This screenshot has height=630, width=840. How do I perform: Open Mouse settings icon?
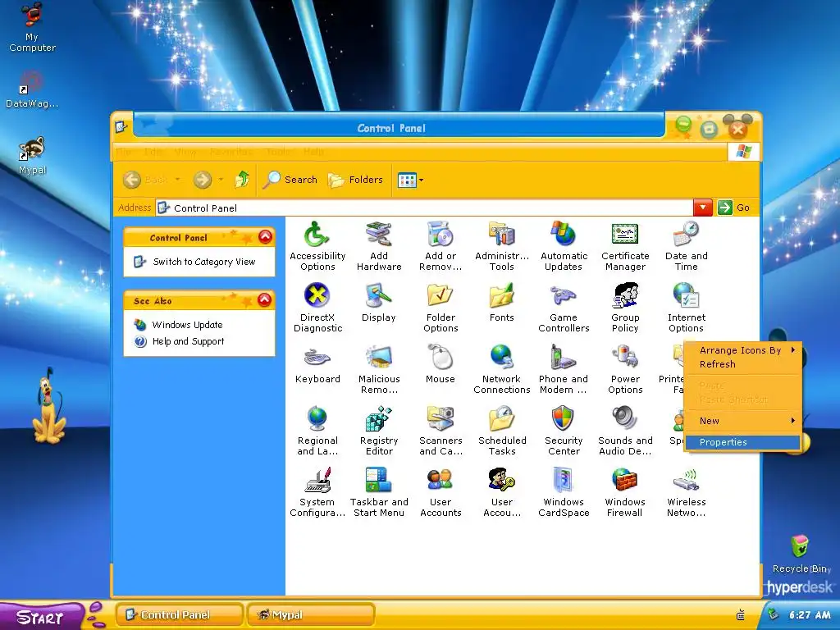[441, 358]
